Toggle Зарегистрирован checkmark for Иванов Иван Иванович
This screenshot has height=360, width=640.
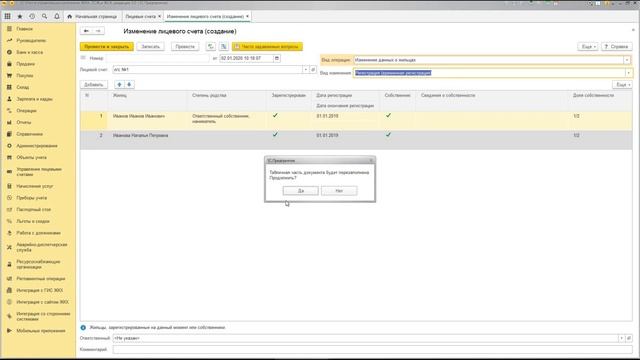tap(275, 116)
